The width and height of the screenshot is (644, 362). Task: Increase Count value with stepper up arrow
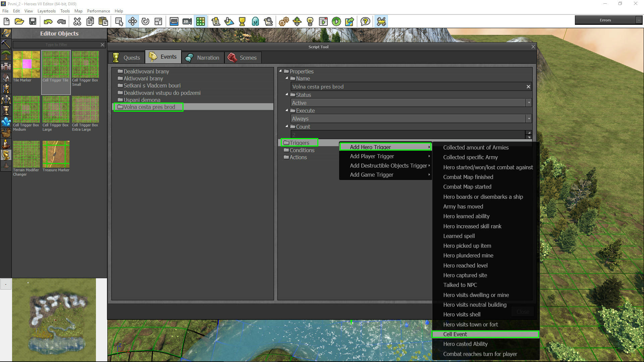pos(529,133)
